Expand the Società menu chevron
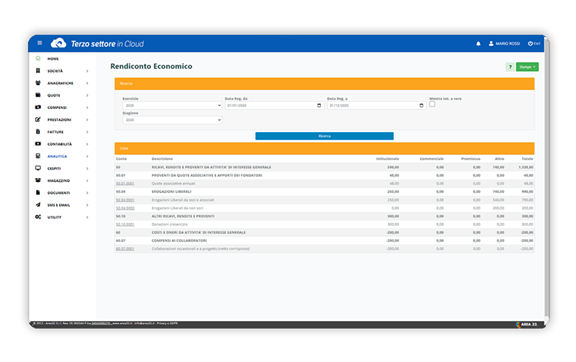Screen dimensions: 576x362 [87, 71]
